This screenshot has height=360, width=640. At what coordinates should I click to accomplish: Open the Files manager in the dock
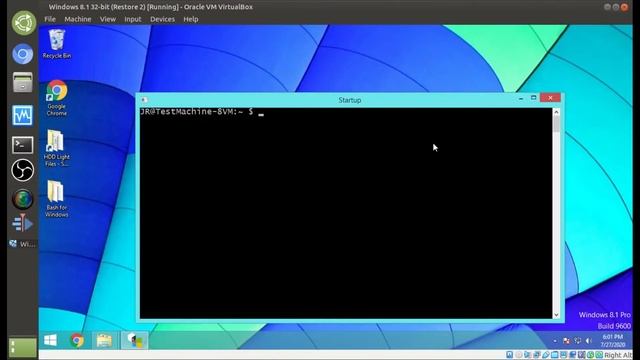pos(22,82)
